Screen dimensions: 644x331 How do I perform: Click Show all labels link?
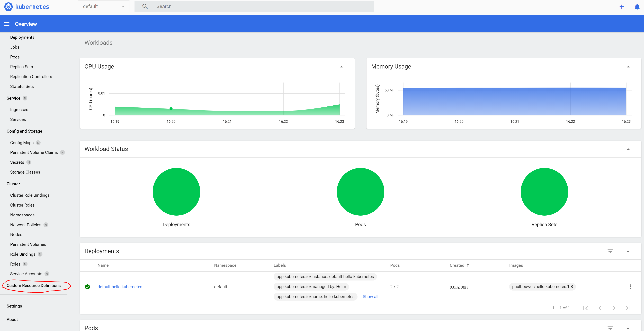370,296
